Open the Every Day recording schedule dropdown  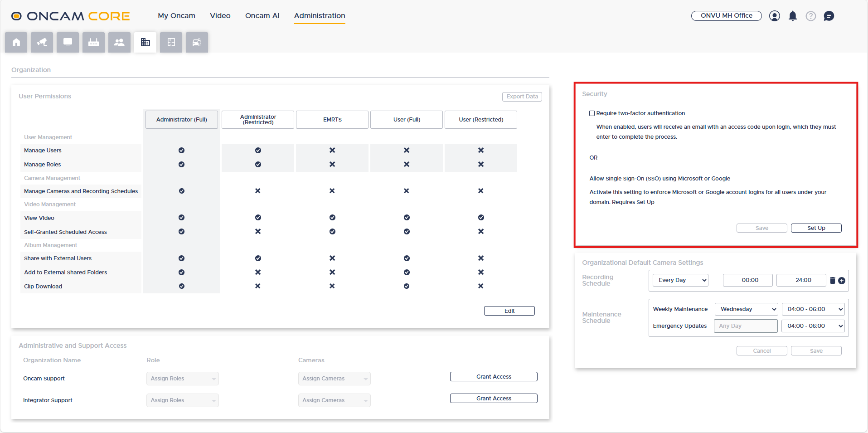click(680, 280)
